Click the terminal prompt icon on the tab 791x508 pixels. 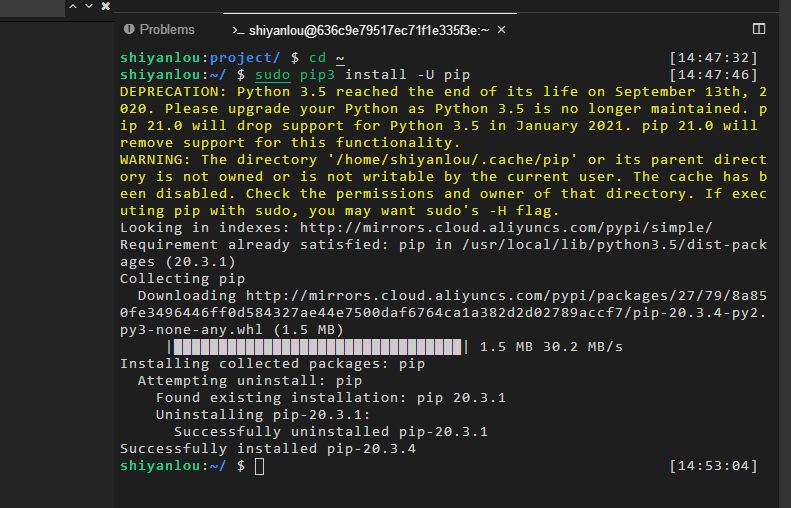pyautogui.click(x=237, y=30)
